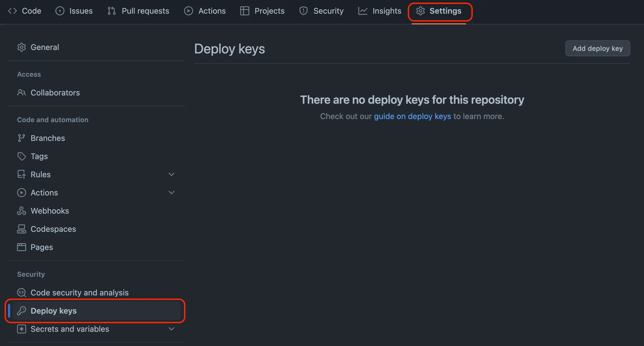Click the Code security and analysis icon
Image resolution: width=644 pixels, height=346 pixels.
coord(21,293)
